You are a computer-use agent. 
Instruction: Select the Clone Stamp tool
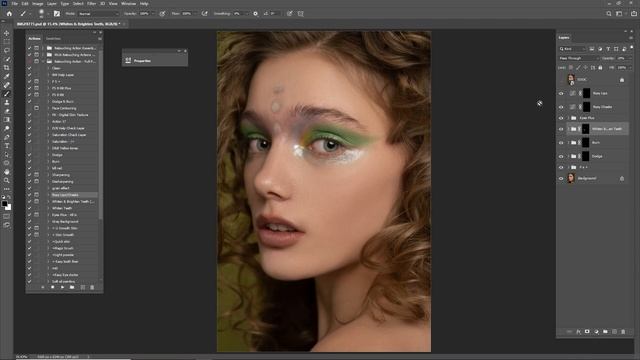point(7,102)
